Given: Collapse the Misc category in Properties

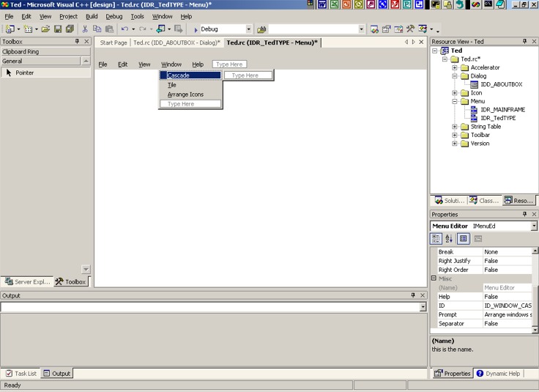Looking at the screenshot, I should (x=434, y=278).
